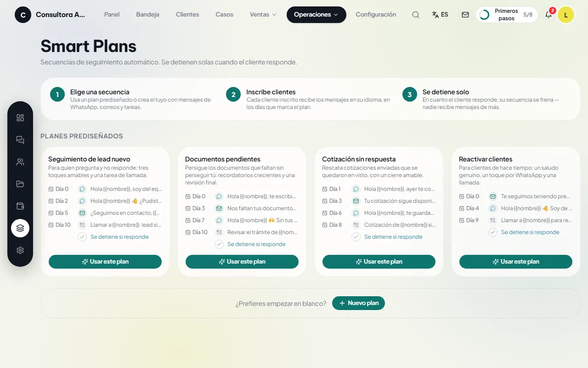Click WhatsApp icon beside "Hola {{nombre}}, ayer te co..."

click(356, 189)
